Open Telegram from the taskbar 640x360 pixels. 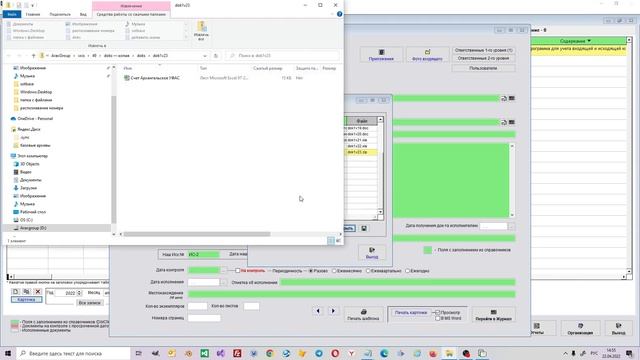coord(319,353)
